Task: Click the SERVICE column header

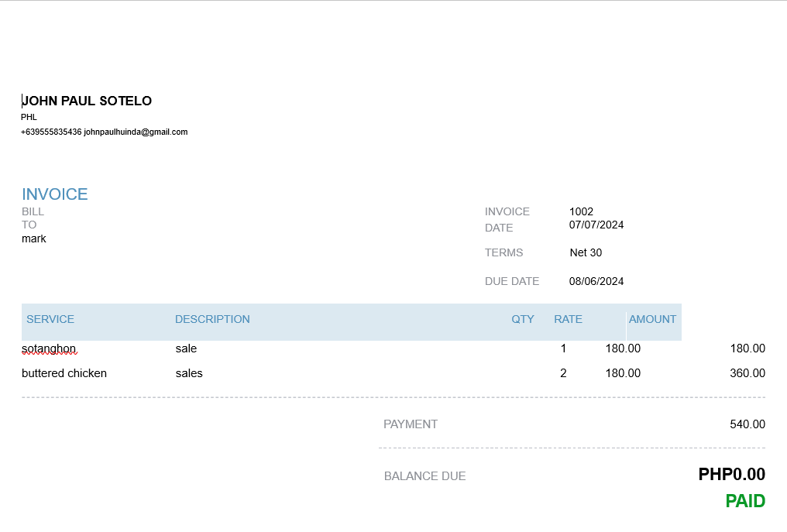Action: pyautogui.click(x=50, y=320)
